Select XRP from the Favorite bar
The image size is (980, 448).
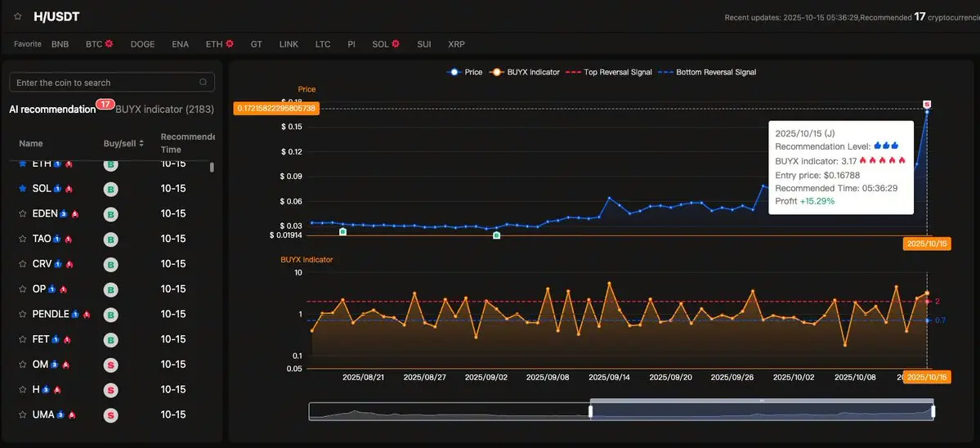pyautogui.click(x=456, y=44)
